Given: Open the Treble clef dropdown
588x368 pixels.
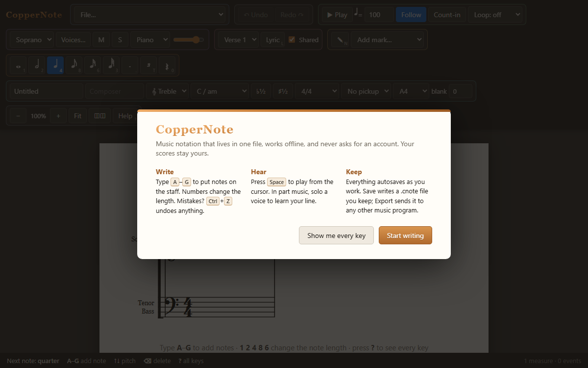Looking at the screenshot, I should tap(168, 91).
